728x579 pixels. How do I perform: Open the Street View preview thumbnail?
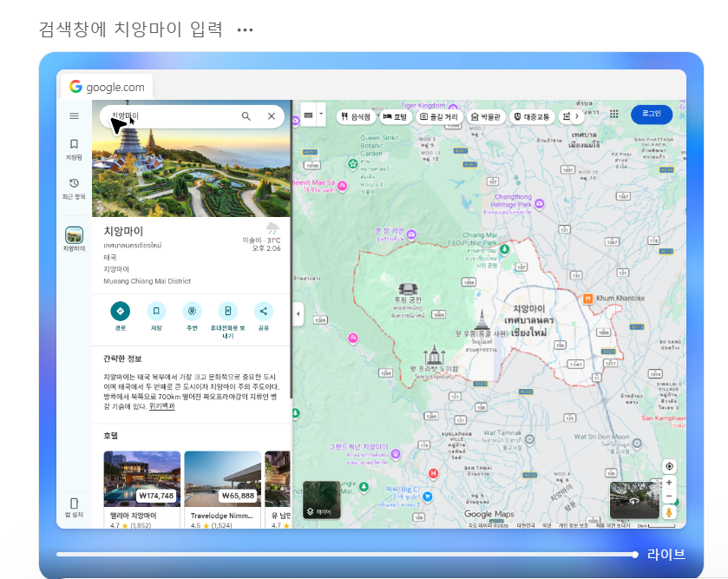coord(634,500)
